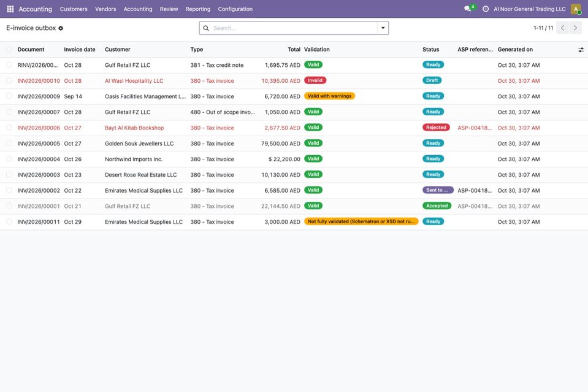Screen dimensions: 588x392
Task: Click the Rejected status badge
Action: coord(436,128)
